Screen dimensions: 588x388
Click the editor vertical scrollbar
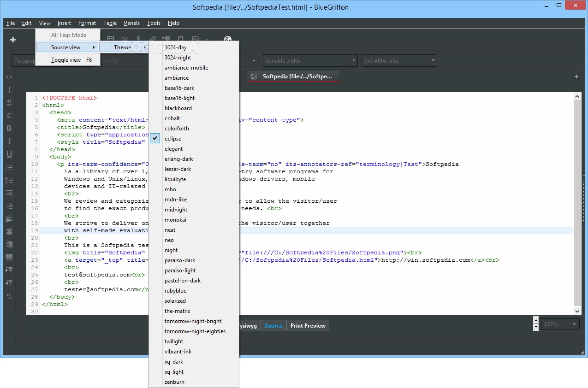(577, 203)
